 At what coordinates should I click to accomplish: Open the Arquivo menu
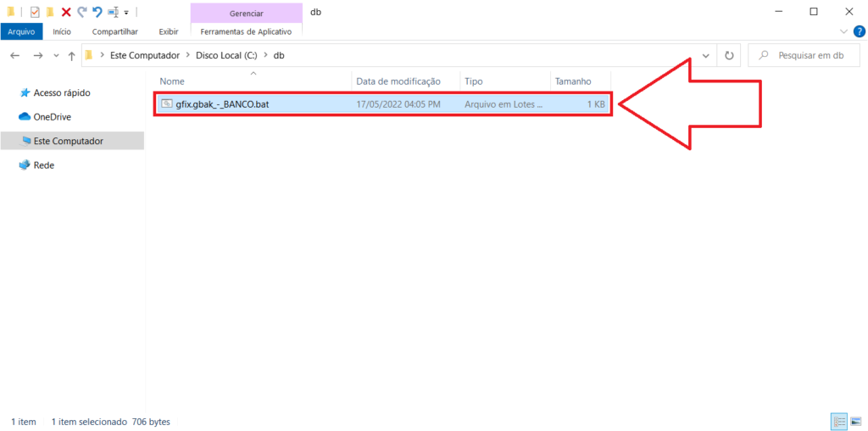(21, 31)
